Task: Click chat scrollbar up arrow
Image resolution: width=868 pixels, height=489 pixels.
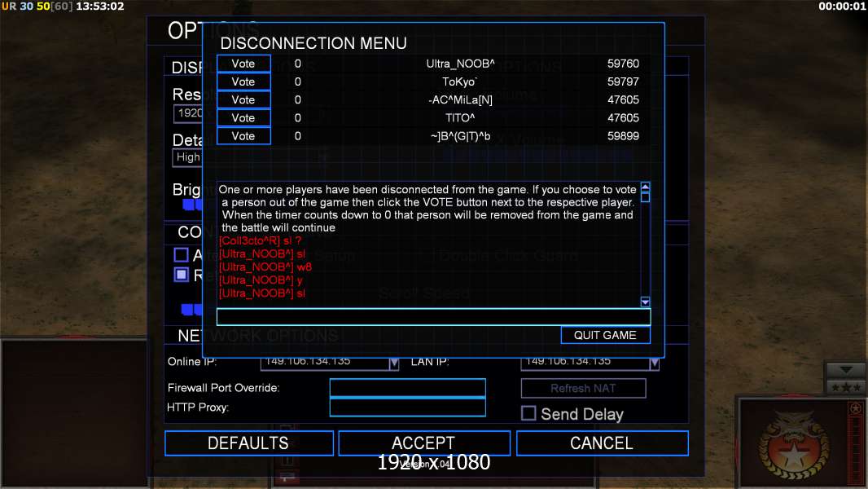Action: click(x=645, y=186)
